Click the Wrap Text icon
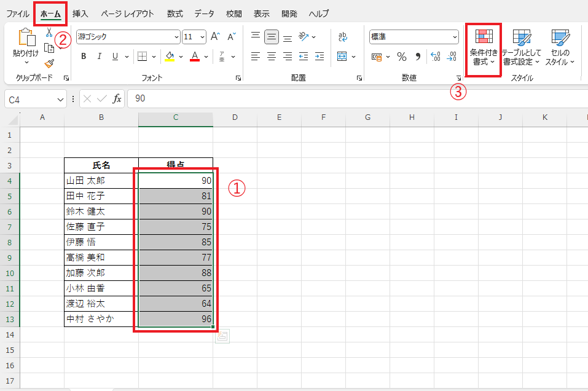588x391 pixels. click(x=342, y=36)
